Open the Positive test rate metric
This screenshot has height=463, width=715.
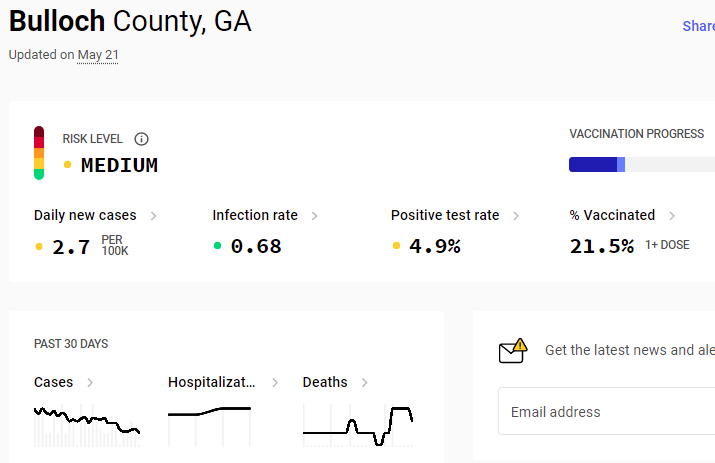(445, 215)
